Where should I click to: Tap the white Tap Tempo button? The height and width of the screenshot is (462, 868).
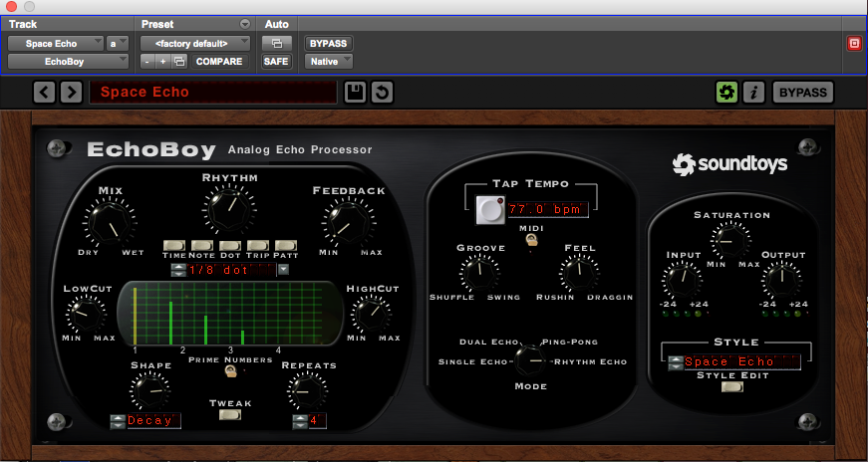(x=490, y=210)
